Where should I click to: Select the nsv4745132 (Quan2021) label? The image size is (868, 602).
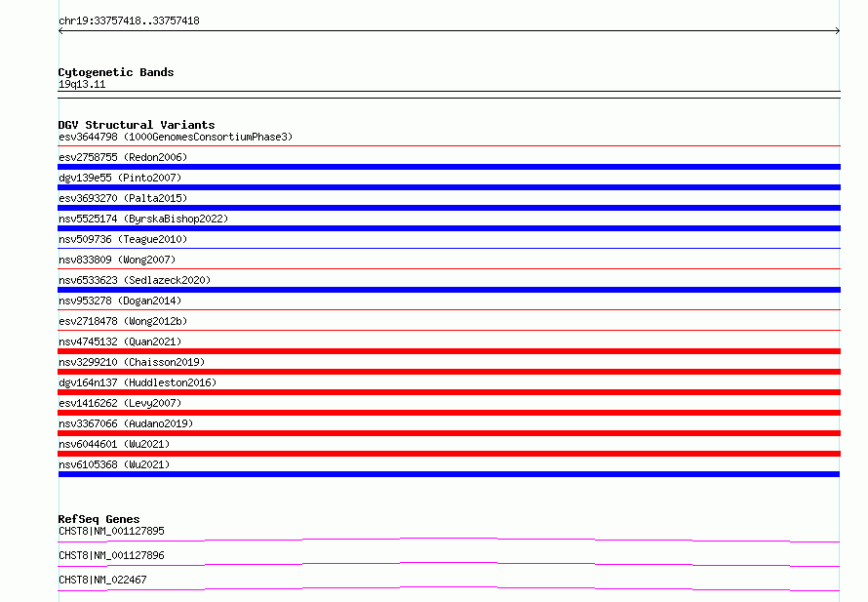(x=120, y=341)
